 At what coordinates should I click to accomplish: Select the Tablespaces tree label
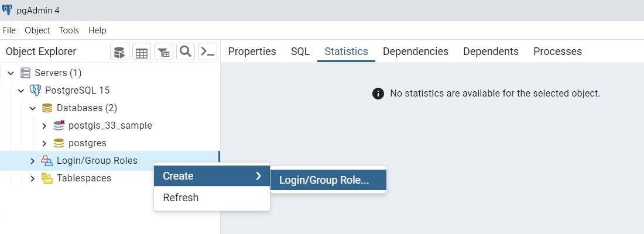click(x=84, y=178)
